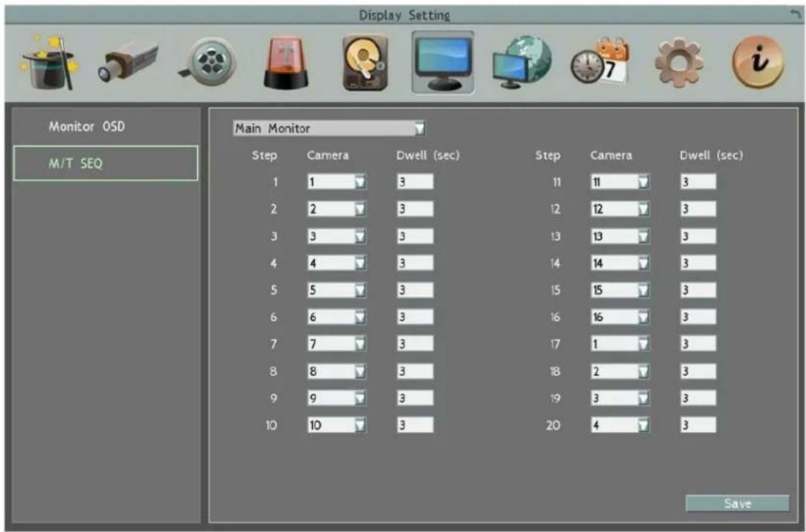The image size is (806, 532).
Task: Click dwell seconds field for step 2
Action: (x=415, y=209)
